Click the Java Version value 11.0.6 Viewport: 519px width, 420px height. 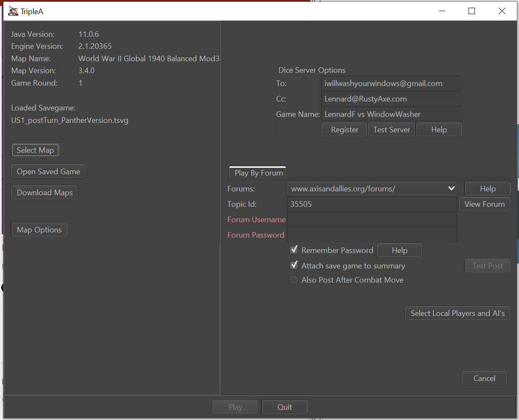coord(89,34)
